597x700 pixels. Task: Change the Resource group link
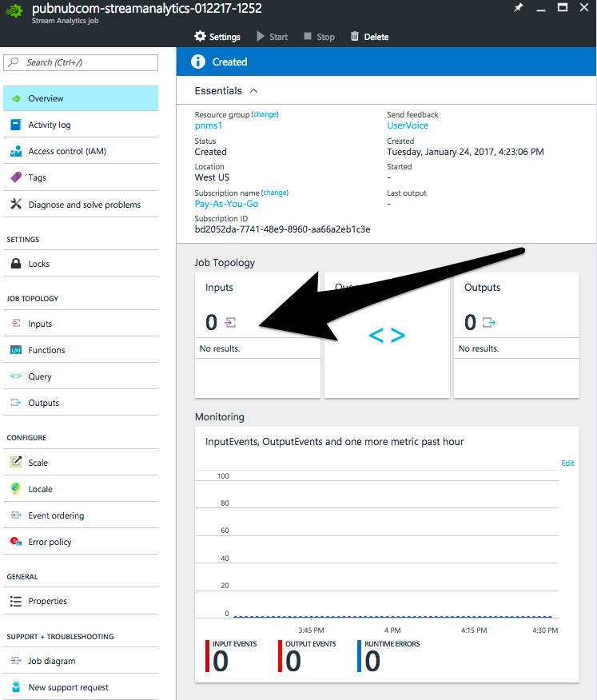(x=265, y=114)
